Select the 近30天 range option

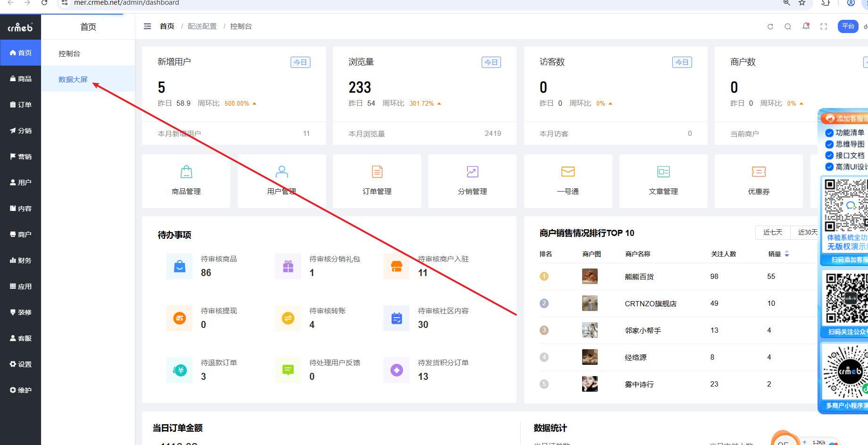click(x=807, y=232)
